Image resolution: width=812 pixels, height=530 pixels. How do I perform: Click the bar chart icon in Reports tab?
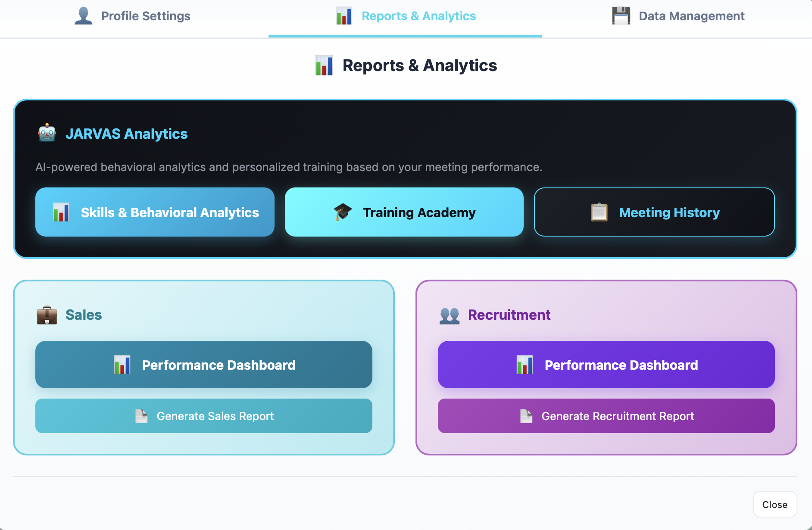tap(344, 16)
